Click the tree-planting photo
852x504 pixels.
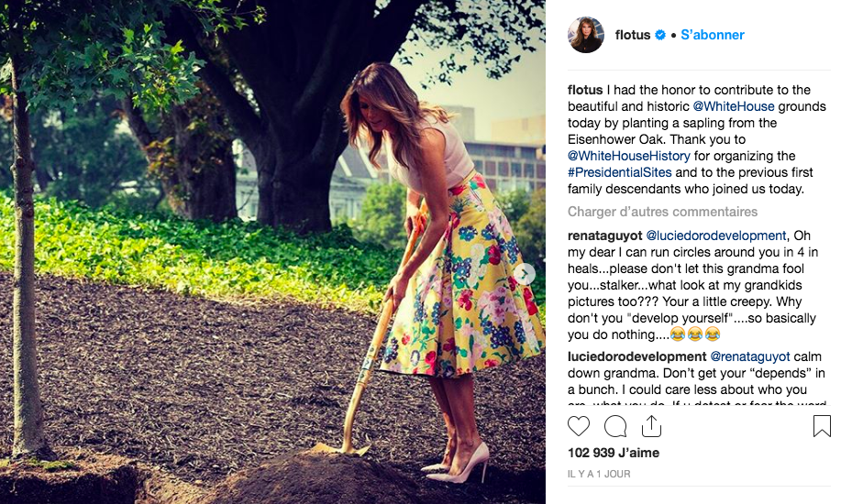[x=272, y=252]
